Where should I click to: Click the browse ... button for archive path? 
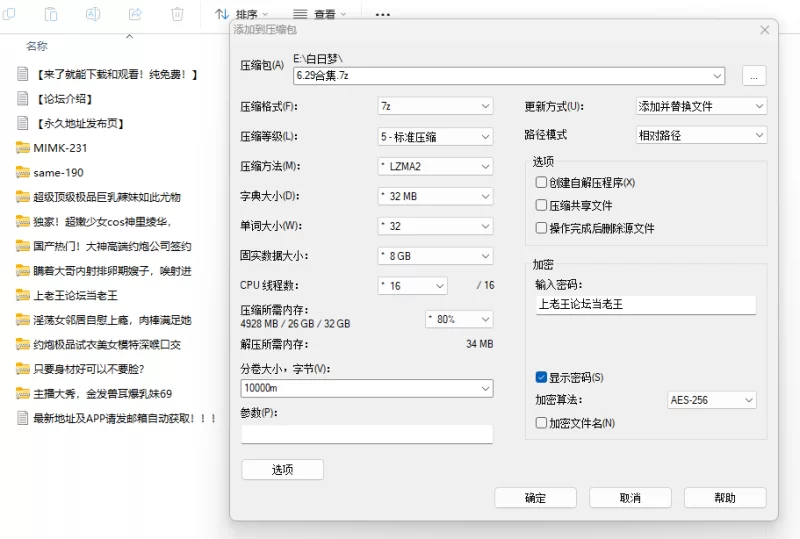(754, 76)
